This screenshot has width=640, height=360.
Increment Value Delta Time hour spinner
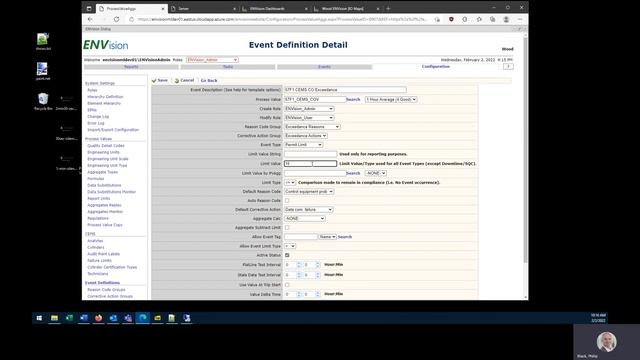click(x=299, y=293)
